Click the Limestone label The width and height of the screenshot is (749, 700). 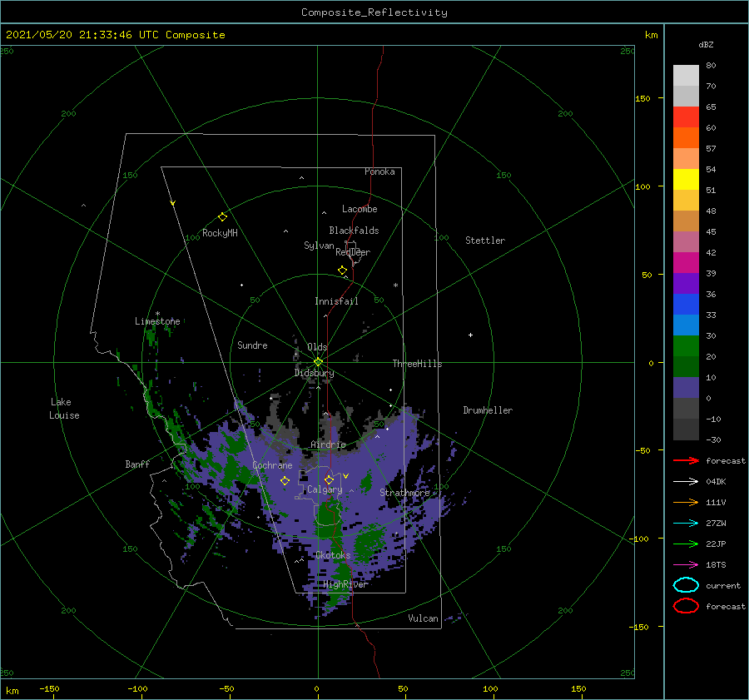click(157, 321)
